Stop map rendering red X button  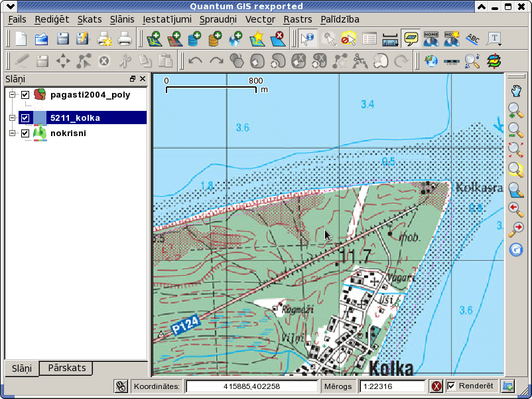(x=436, y=386)
